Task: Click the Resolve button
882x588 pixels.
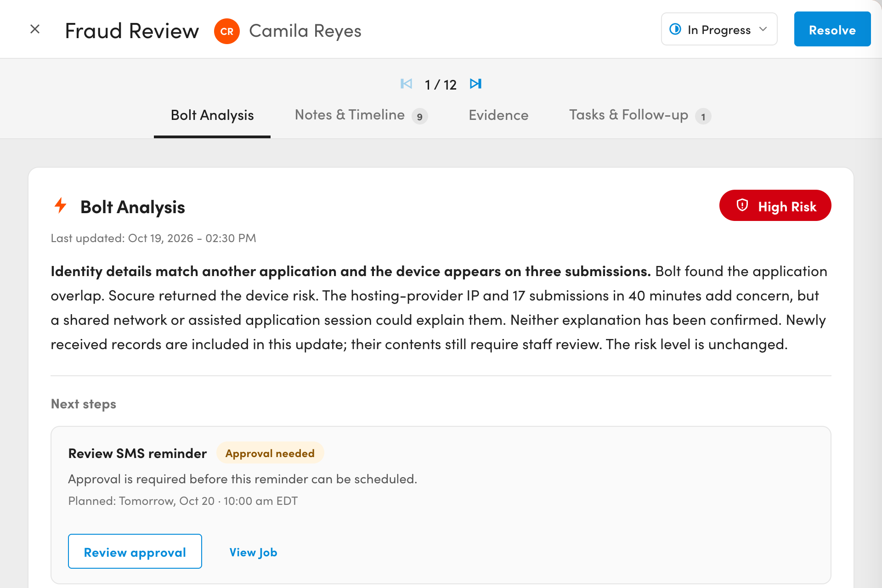Action: click(x=832, y=29)
